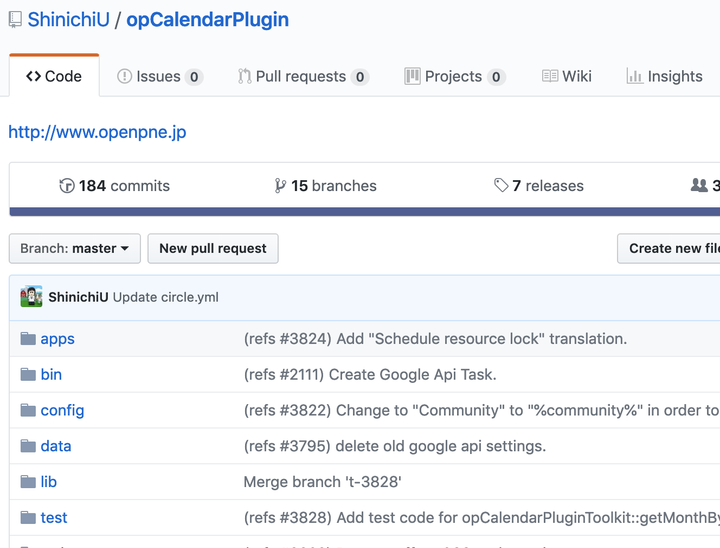This screenshot has width=720, height=548.
Task: Switch to the Code tab
Action: coord(54,76)
